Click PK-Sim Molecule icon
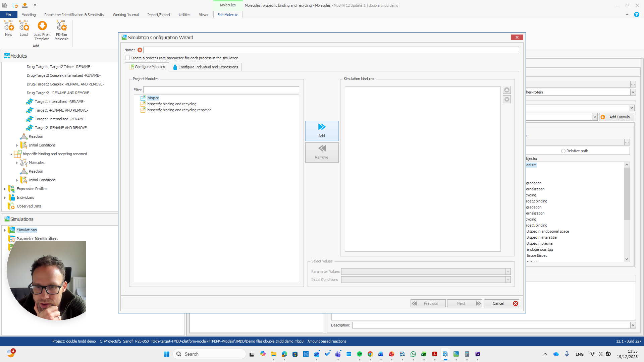The height and width of the screenshot is (362, 644). pyautogui.click(x=61, y=26)
